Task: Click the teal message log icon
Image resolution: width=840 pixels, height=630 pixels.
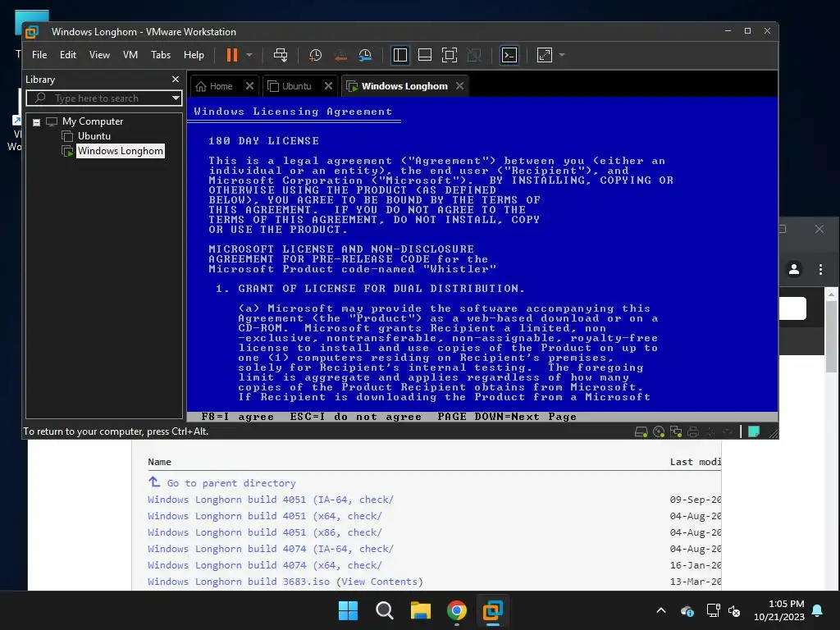Action: pos(754,431)
